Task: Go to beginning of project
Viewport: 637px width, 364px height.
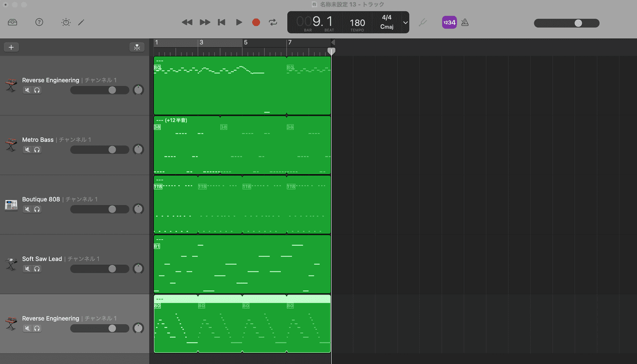Action: [222, 22]
